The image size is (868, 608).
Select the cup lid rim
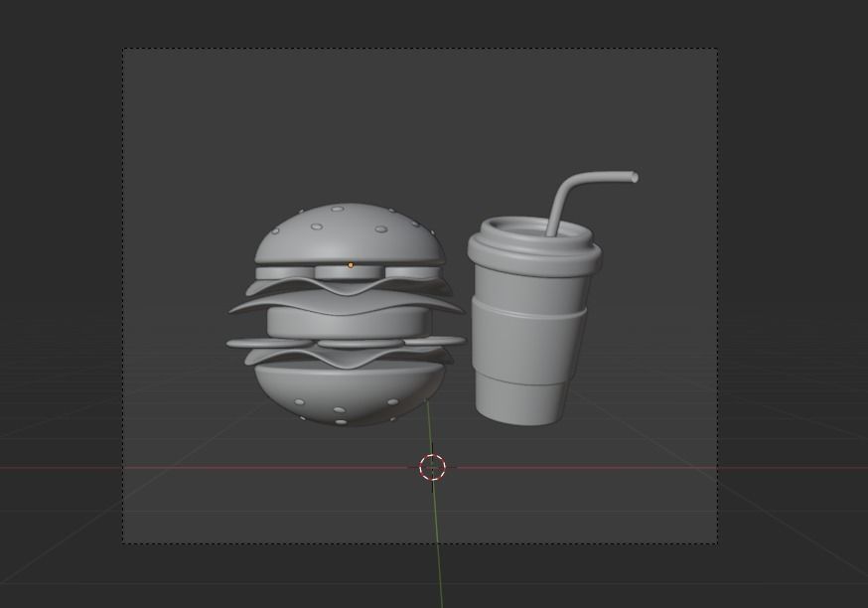(x=534, y=244)
